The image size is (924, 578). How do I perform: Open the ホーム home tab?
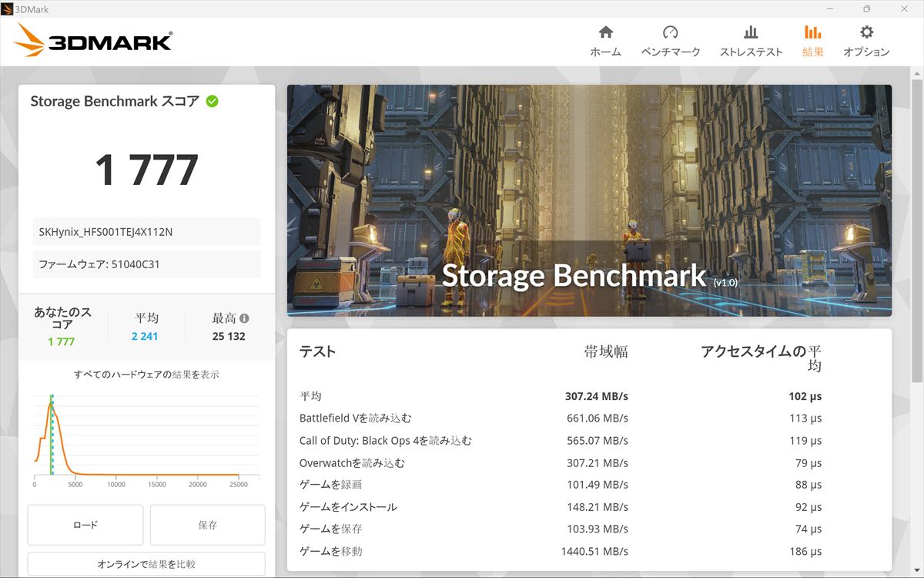tap(605, 41)
